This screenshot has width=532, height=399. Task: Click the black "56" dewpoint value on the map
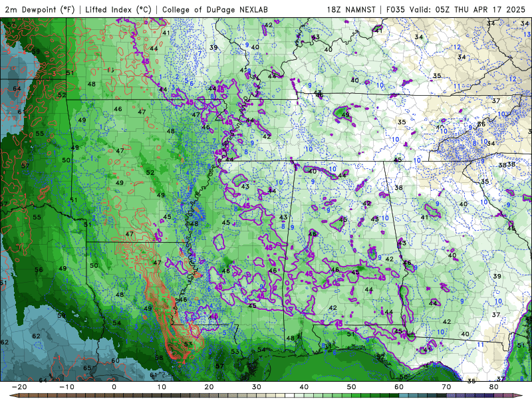pos(39,270)
